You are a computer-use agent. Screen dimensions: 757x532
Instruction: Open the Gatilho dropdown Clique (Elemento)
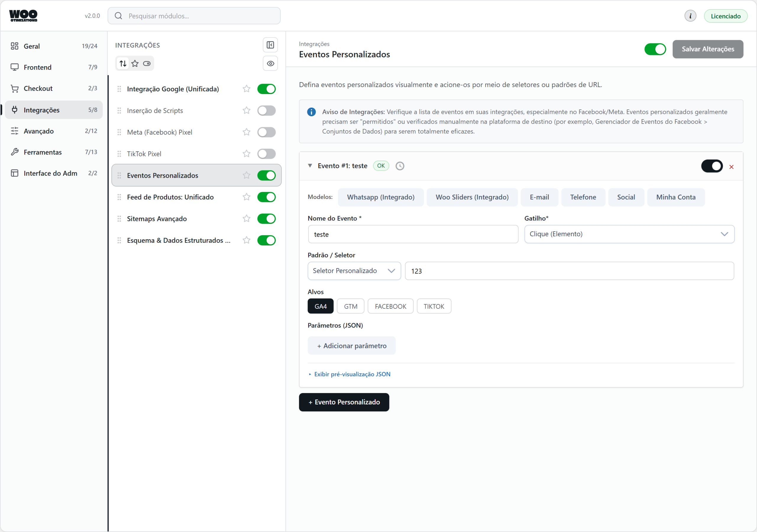(629, 234)
